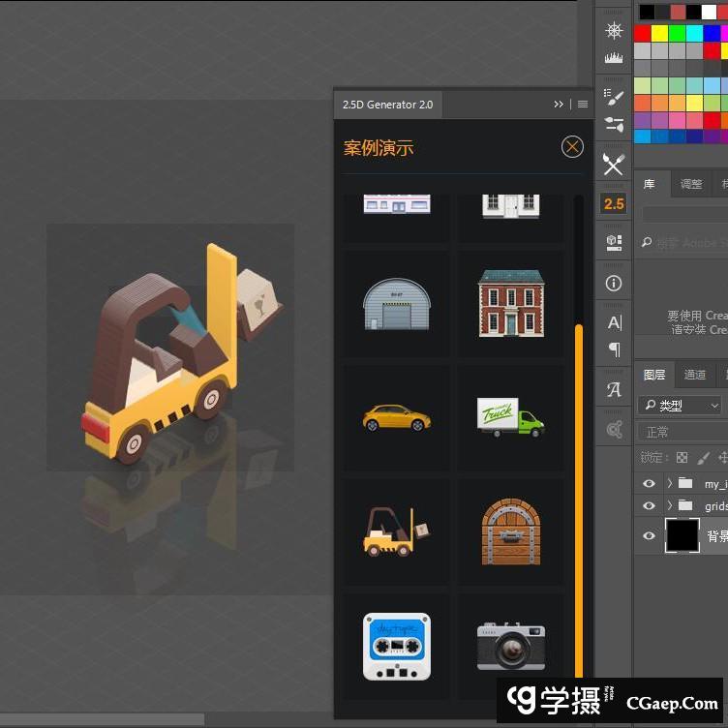The height and width of the screenshot is (728, 728).
Task: Open the Paragraph panel icon
Action: (x=614, y=349)
